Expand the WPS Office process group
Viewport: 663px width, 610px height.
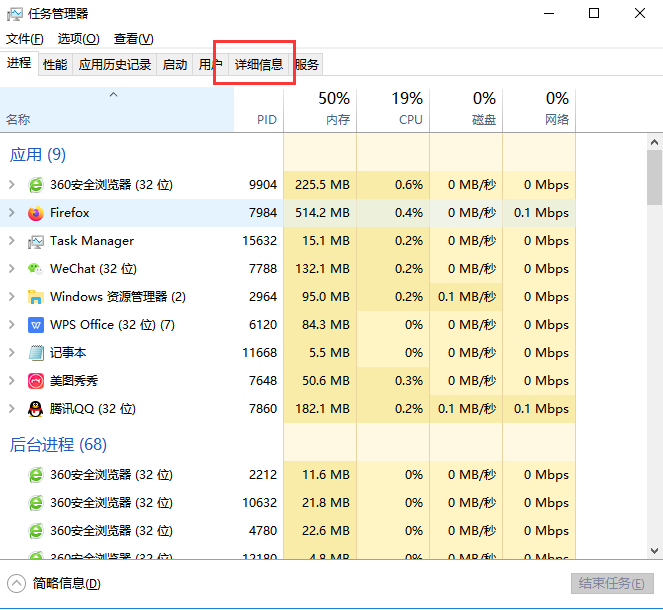coord(11,325)
